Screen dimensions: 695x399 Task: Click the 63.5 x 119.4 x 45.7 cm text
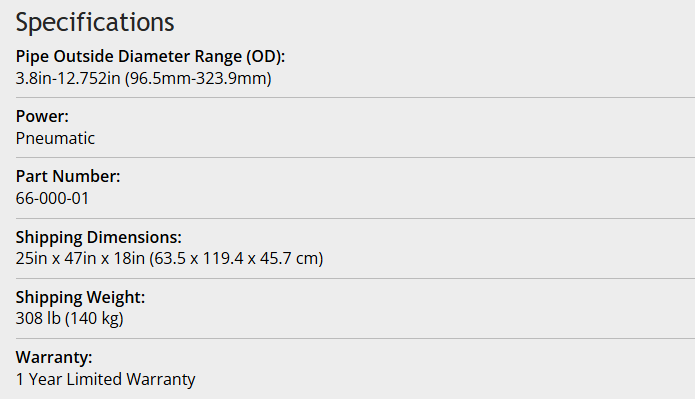[236, 258]
